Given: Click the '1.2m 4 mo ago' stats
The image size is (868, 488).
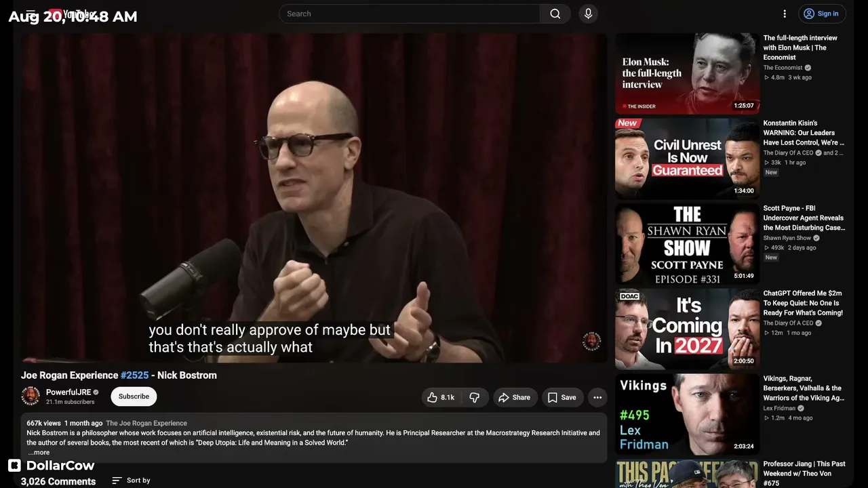Looking at the screenshot, I should tap(788, 418).
